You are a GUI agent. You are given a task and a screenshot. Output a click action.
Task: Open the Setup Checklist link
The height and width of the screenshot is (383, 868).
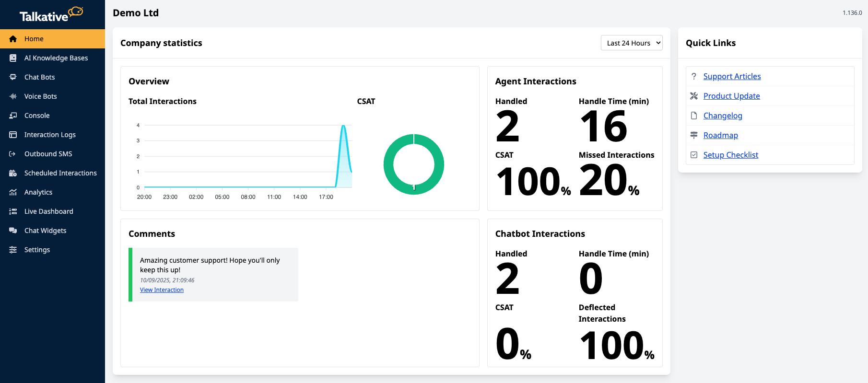(730, 155)
